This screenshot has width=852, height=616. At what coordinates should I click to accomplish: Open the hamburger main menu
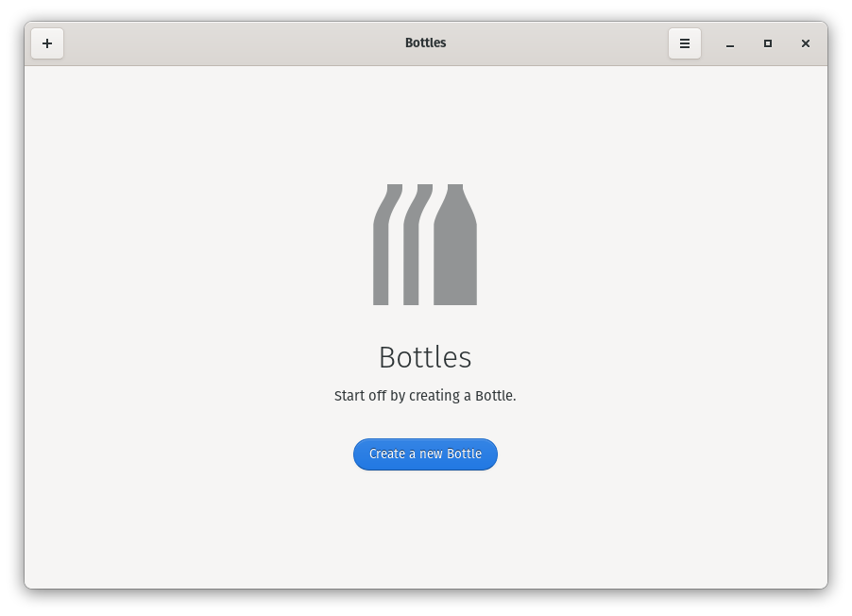tap(685, 43)
